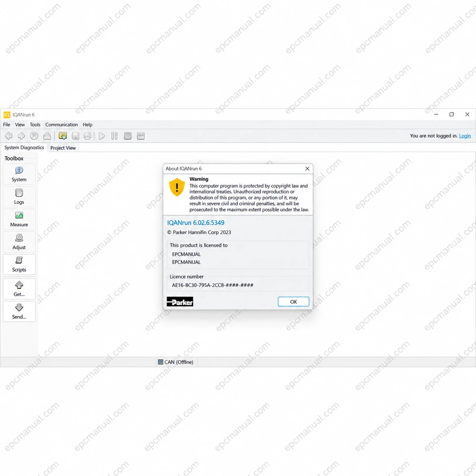Click the last toolbar icon after stop
Image resolution: width=476 pixels, height=476 pixels.
pyautogui.click(x=140, y=136)
